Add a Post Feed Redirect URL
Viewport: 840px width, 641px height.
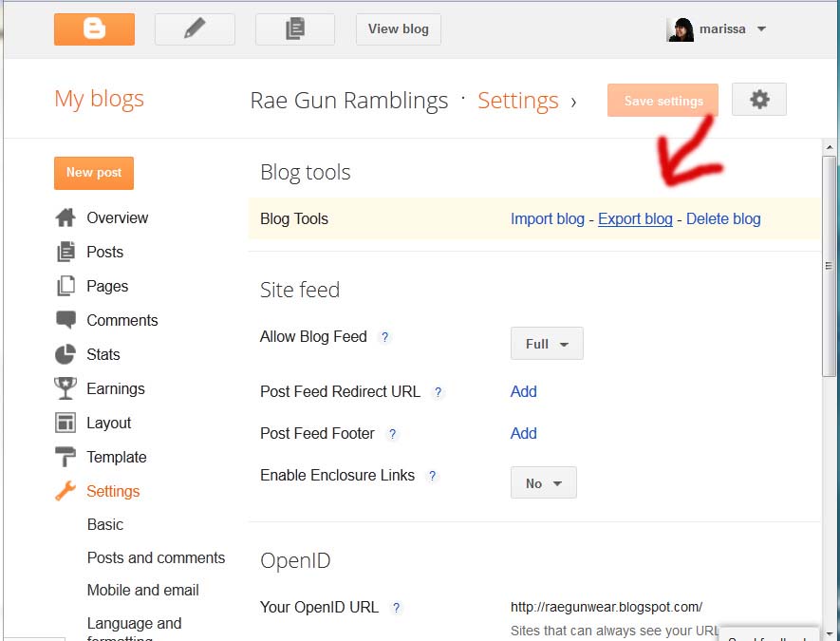[x=523, y=391]
